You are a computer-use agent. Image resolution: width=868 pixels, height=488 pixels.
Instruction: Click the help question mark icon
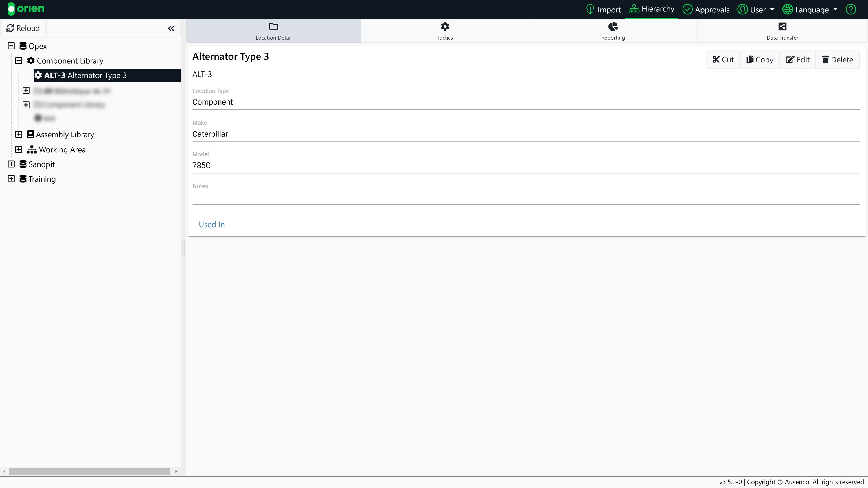click(850, 10)
